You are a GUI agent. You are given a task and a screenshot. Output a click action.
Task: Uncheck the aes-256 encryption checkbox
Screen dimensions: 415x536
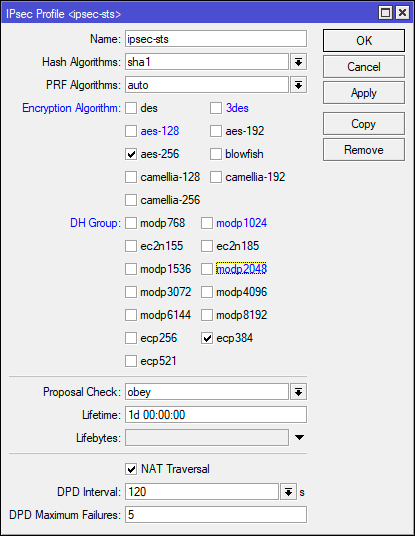(131, 154)
